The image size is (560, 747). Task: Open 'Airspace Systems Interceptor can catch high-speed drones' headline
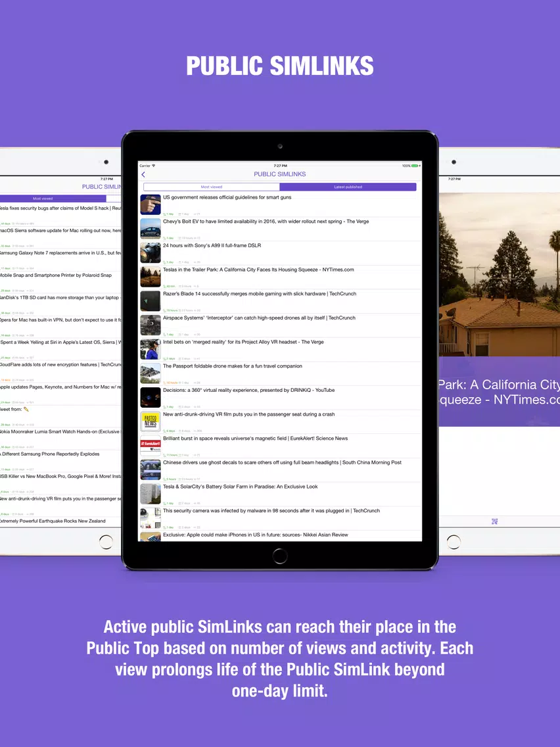(259, 318)
